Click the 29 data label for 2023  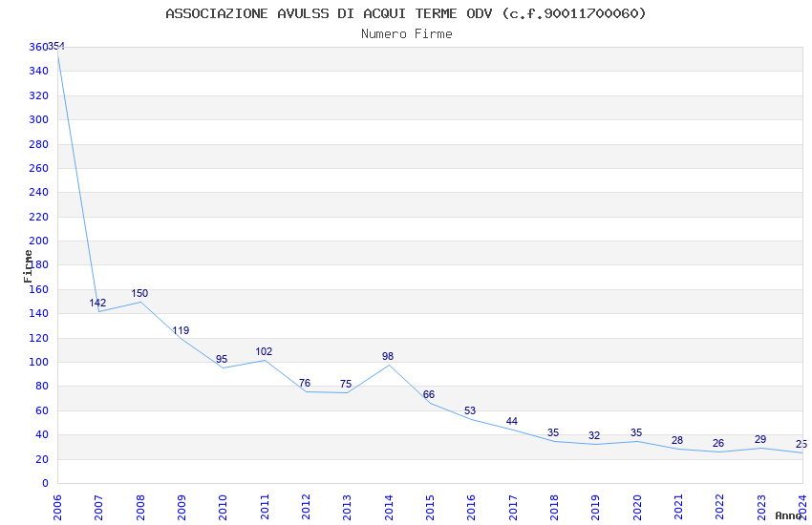point(760,439)
